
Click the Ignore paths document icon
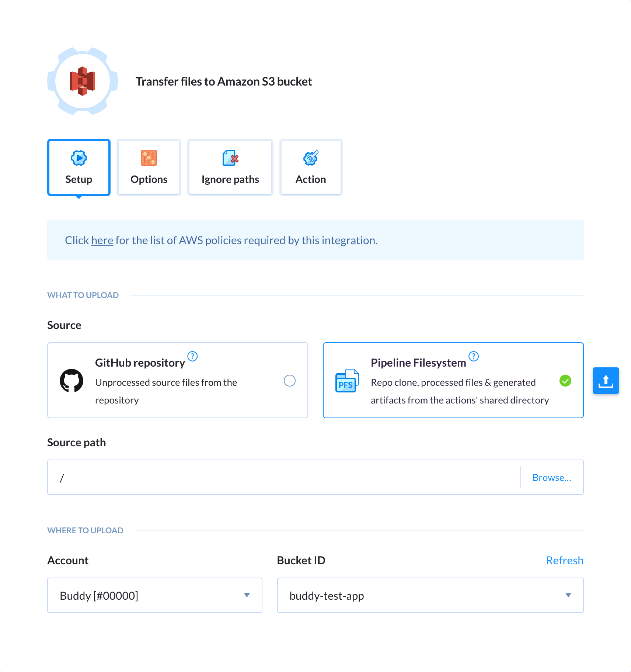[x=229, y=158]
